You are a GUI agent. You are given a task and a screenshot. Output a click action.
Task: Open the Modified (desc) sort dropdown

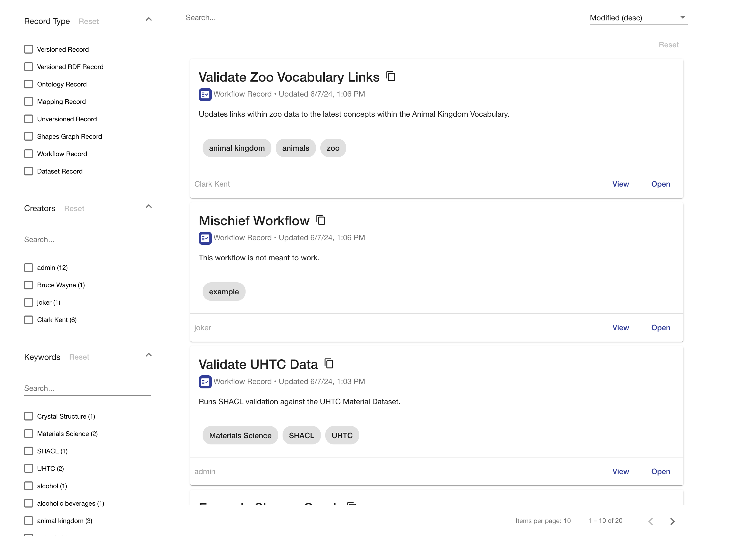coord(638,18)
